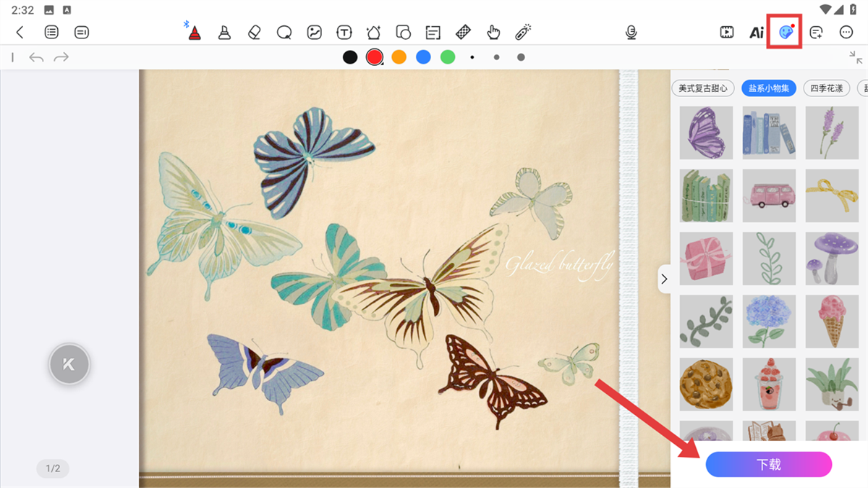Open the more options menu
This screenshot has height=488, width=868.
[x=846, y=32]
